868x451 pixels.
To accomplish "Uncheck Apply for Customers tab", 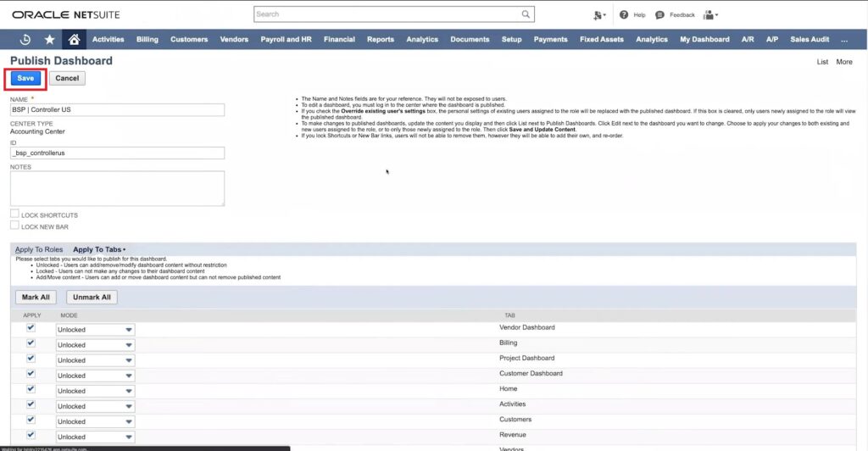I will pyautogui.click(x=31, y=420).
